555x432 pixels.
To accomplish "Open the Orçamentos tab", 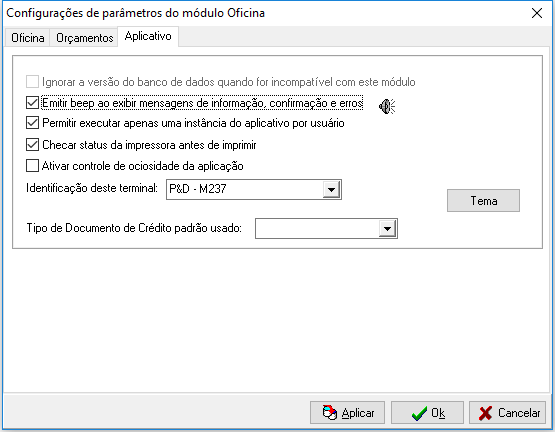I will point(84,38).
